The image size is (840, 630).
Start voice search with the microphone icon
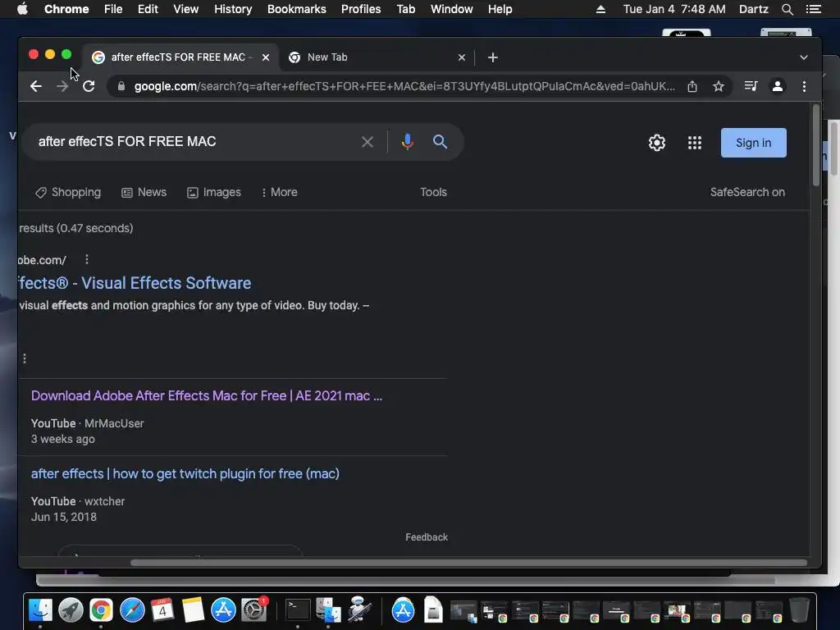pos(408,142)
